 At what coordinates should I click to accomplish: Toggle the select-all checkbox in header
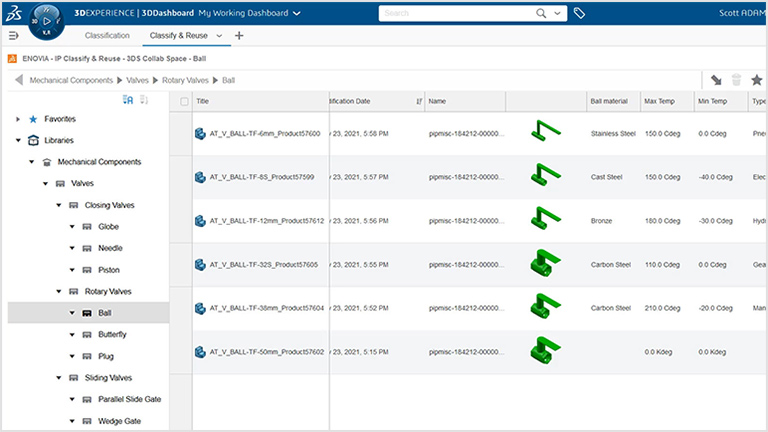[x=183, y=101]
